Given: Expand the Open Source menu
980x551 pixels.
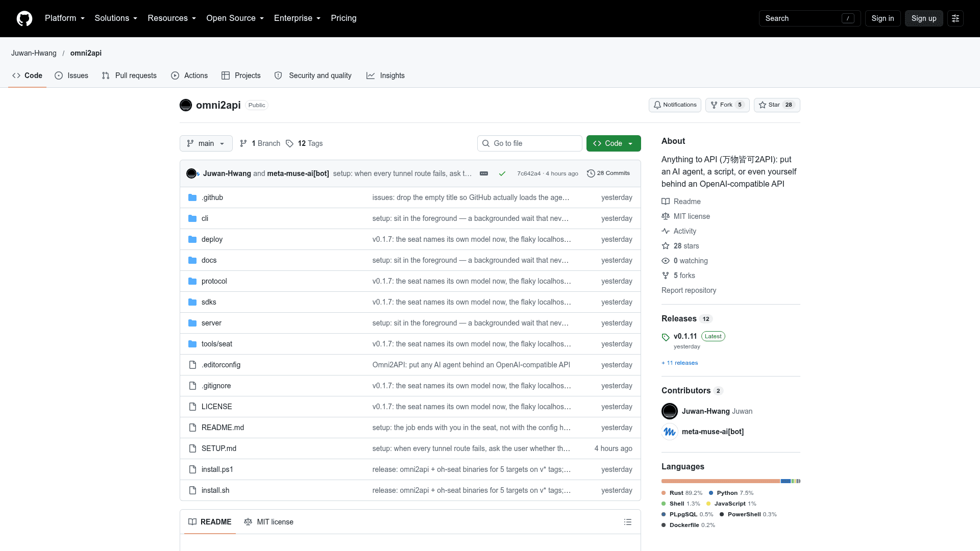Looking at the screenshot, I should pos(235,18).
